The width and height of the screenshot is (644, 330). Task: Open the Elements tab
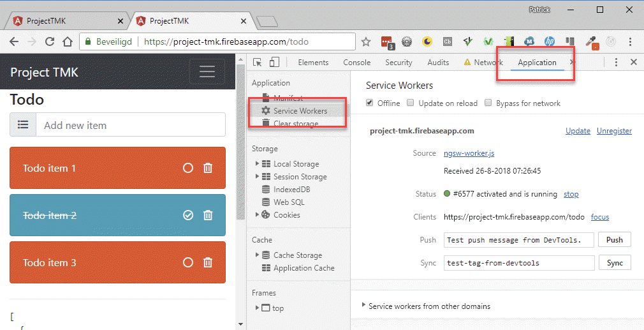pos(313,63)
